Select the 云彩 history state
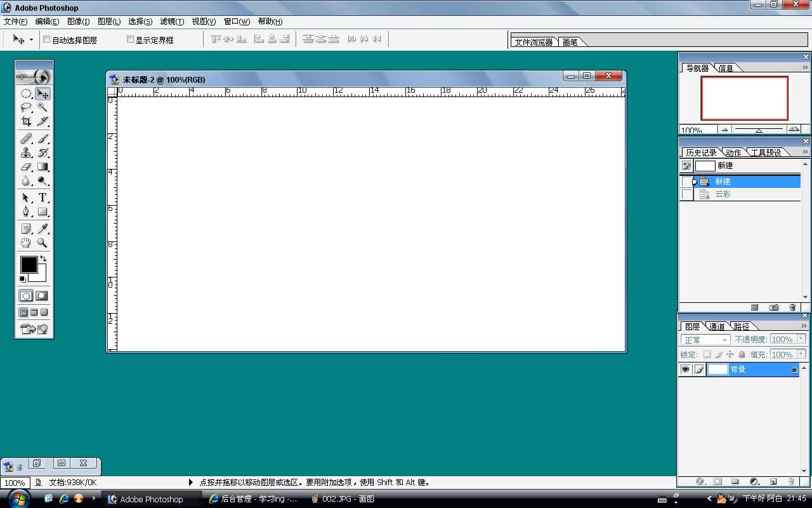The width and height of the screenshot is (812, 508). [x=723, y=194]
